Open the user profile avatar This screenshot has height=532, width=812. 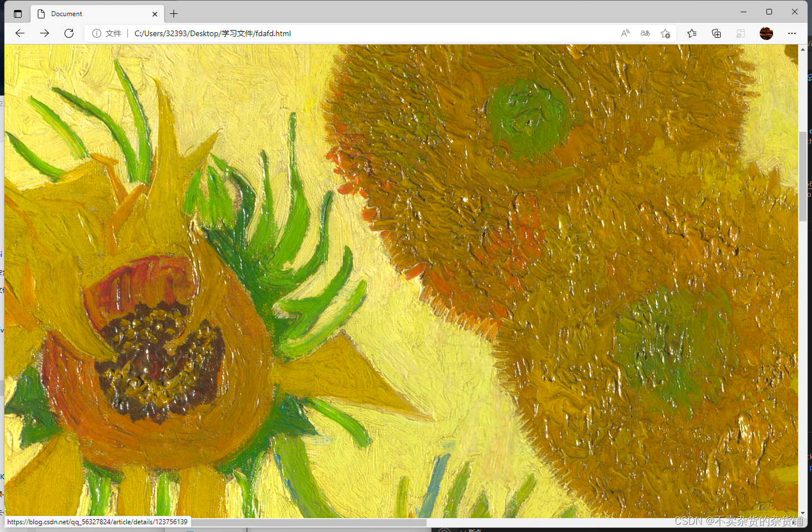coord(766,33)
